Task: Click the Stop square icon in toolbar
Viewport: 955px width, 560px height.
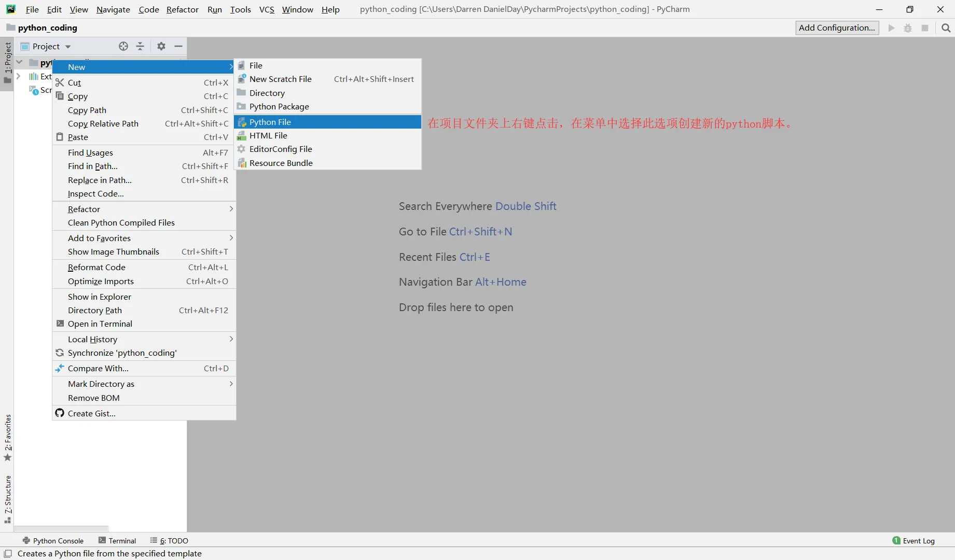Action: 925,28
